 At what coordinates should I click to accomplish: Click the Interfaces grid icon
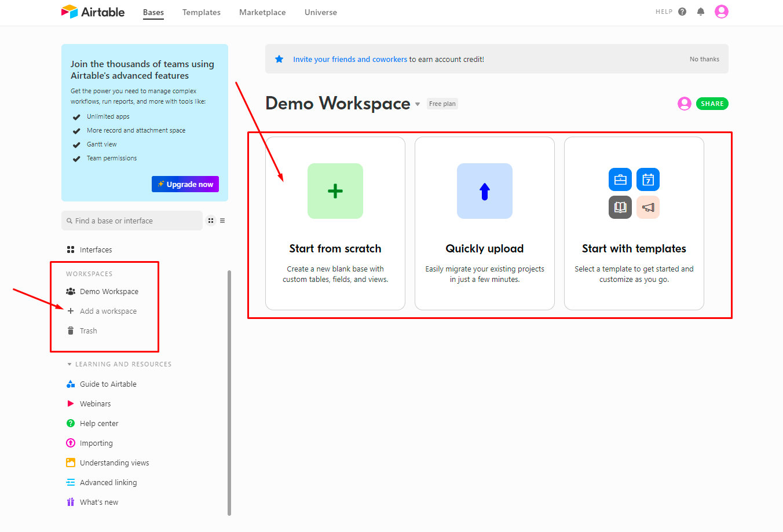tap(71, 250)
